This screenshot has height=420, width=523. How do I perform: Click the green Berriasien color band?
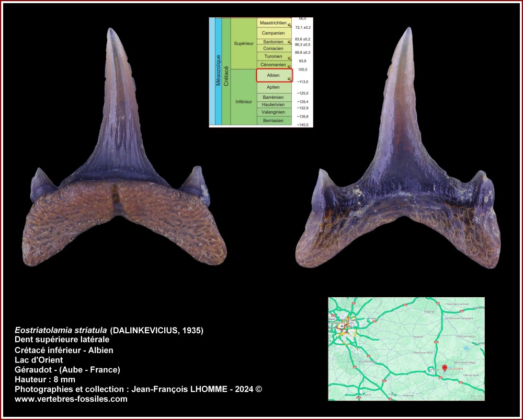pyautogui.click(x=274, y=121)
